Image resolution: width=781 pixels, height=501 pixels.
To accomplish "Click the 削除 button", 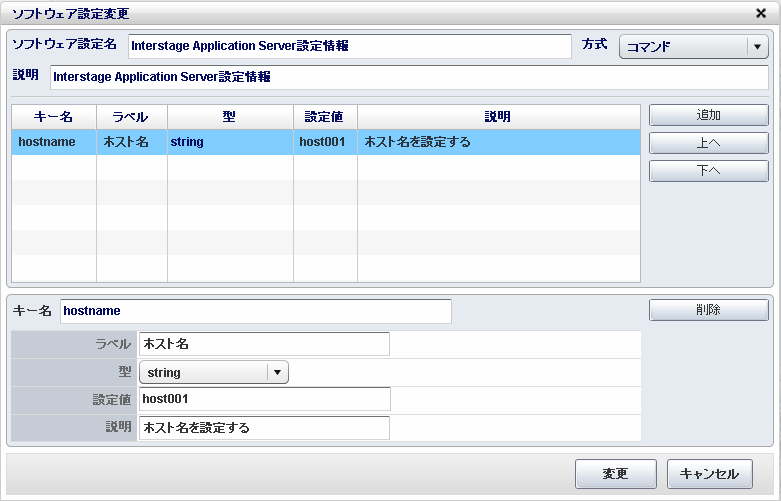I will coord(708,310).
